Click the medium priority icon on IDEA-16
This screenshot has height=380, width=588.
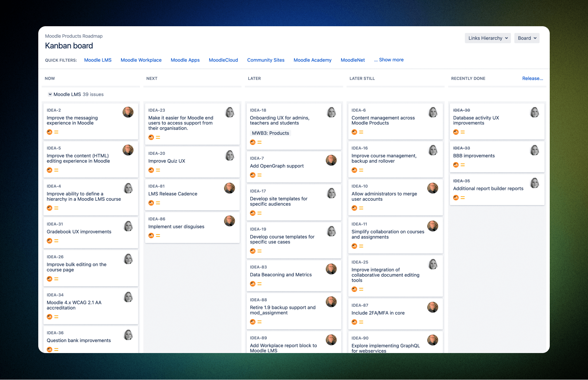coord(361,170)
